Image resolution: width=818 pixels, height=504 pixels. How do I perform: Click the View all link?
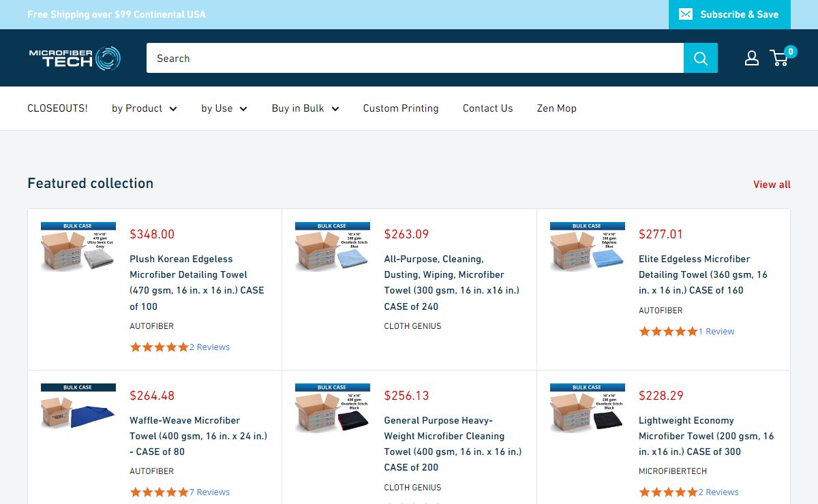[772, 185]
